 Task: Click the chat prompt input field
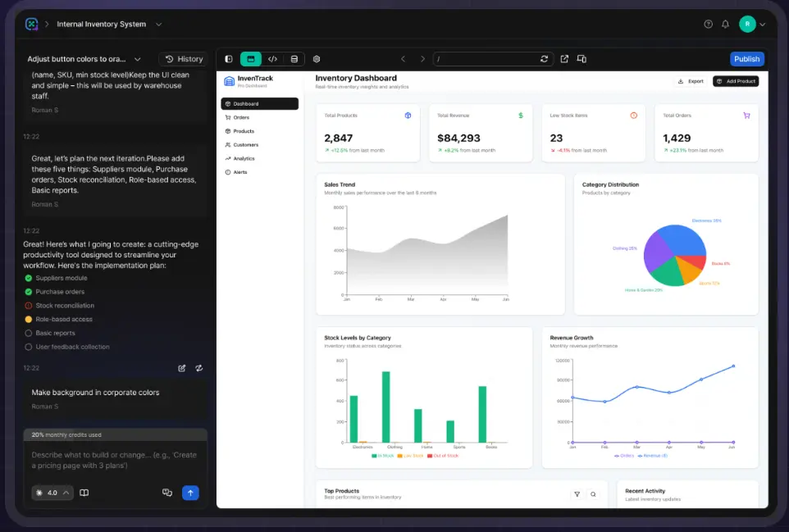point(115,460)
